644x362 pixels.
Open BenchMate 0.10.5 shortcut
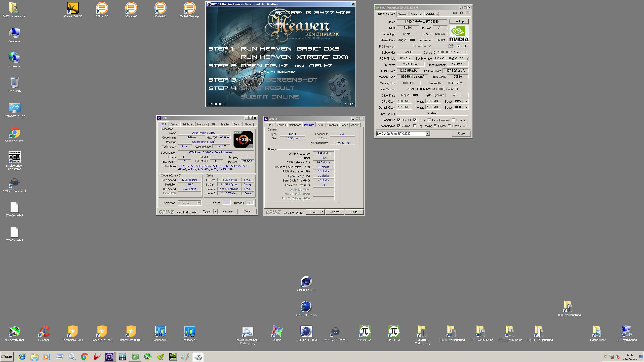coord(131,333)
